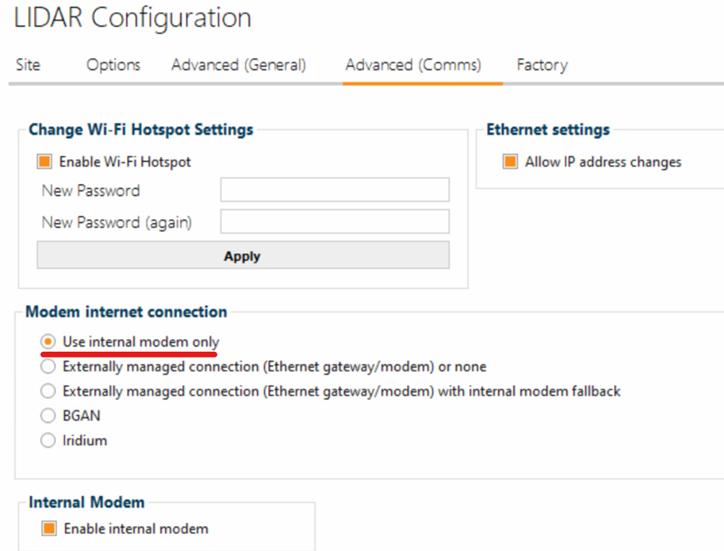Click the Use internal modem only label
The width and height of the screenshot is (724, 551).
141,342
